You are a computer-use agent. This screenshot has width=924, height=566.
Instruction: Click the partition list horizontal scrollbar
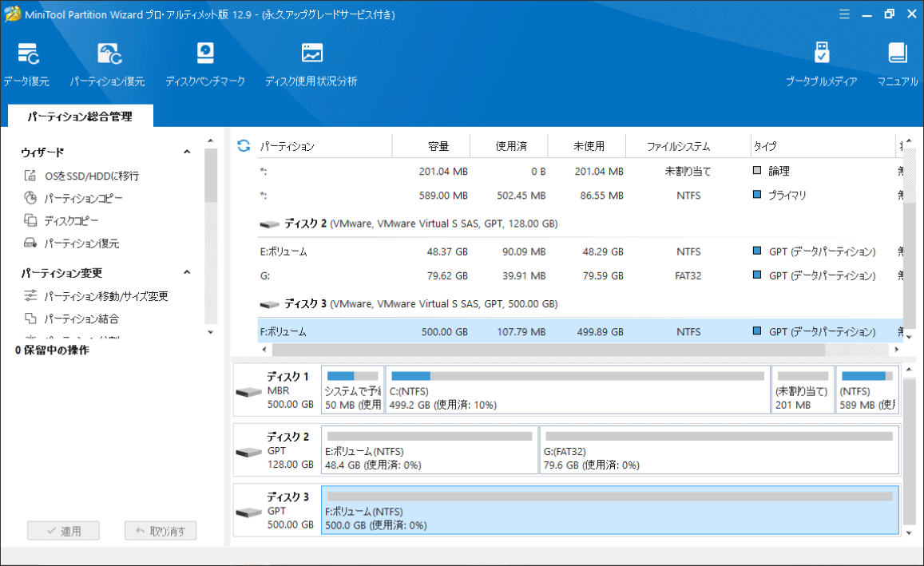tap(548, 349)
